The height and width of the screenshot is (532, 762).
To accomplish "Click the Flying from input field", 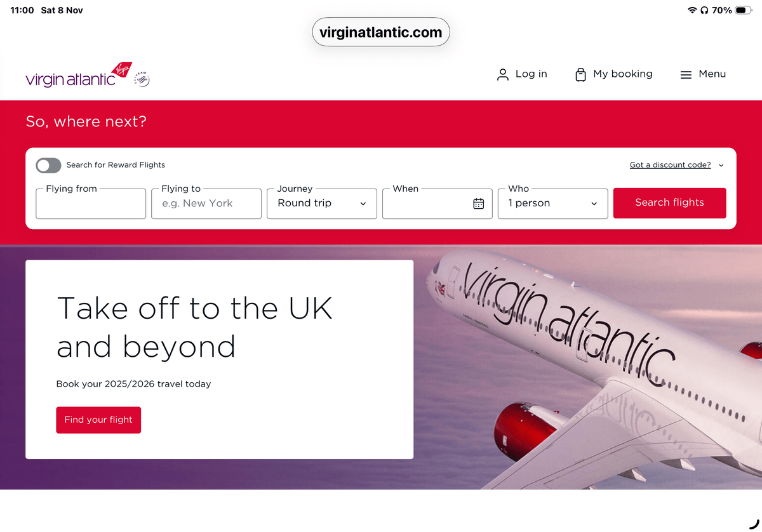I will (91, 203).
